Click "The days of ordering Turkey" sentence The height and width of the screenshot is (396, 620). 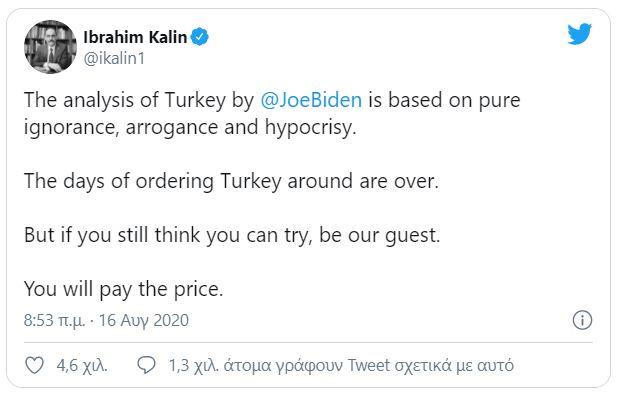click(x=153, y=182)
